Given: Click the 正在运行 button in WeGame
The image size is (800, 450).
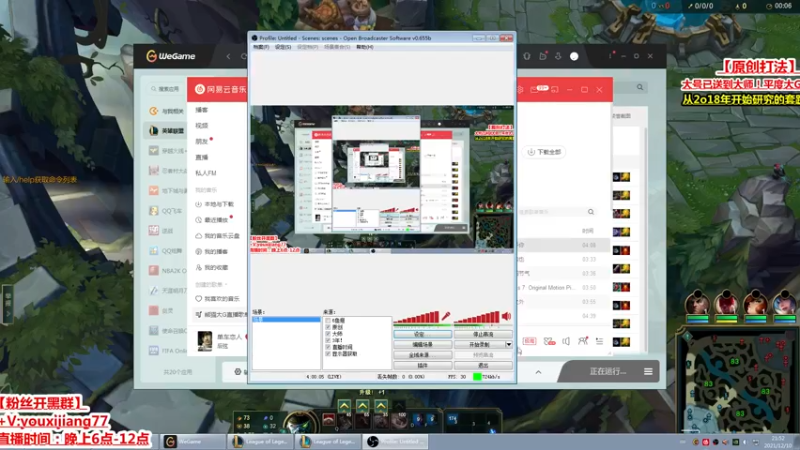Looking at the screenshot, I should (x=608, y=371).
